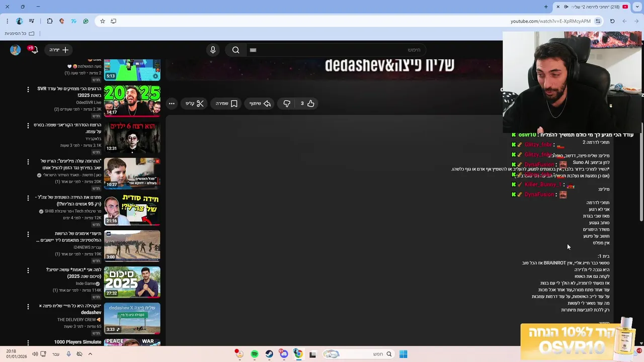Open the Chrome profile avatar
Image resolution: width=644 pixels, height=362 pixels.
(x=19, y=21)
